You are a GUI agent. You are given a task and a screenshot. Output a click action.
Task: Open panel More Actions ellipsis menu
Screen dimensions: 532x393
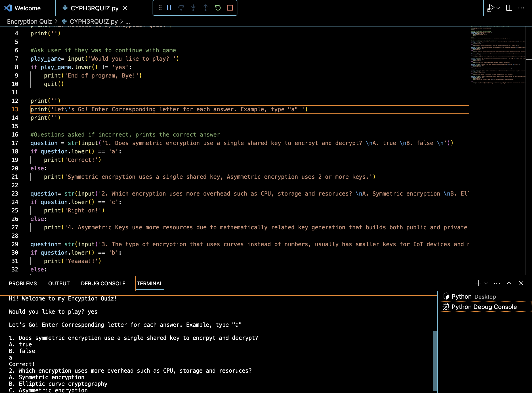coord(497,283)
